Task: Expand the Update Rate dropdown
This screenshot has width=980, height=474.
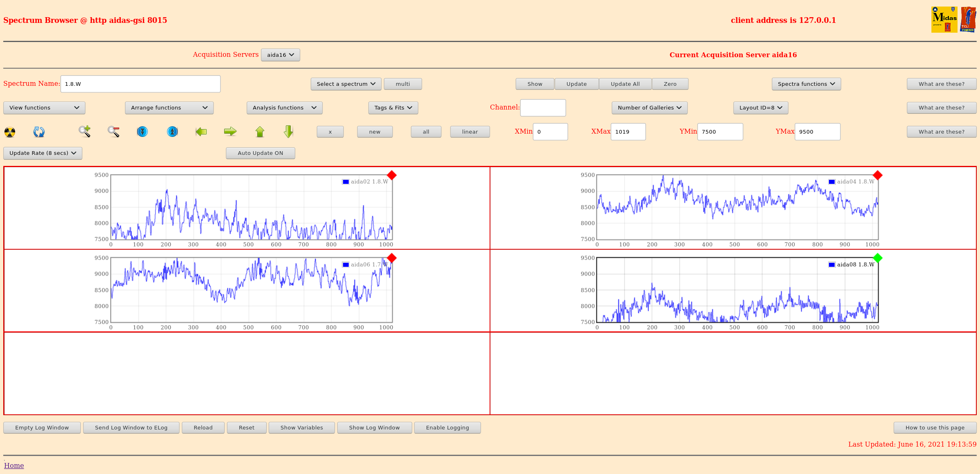Action: [x=43, y=153]
